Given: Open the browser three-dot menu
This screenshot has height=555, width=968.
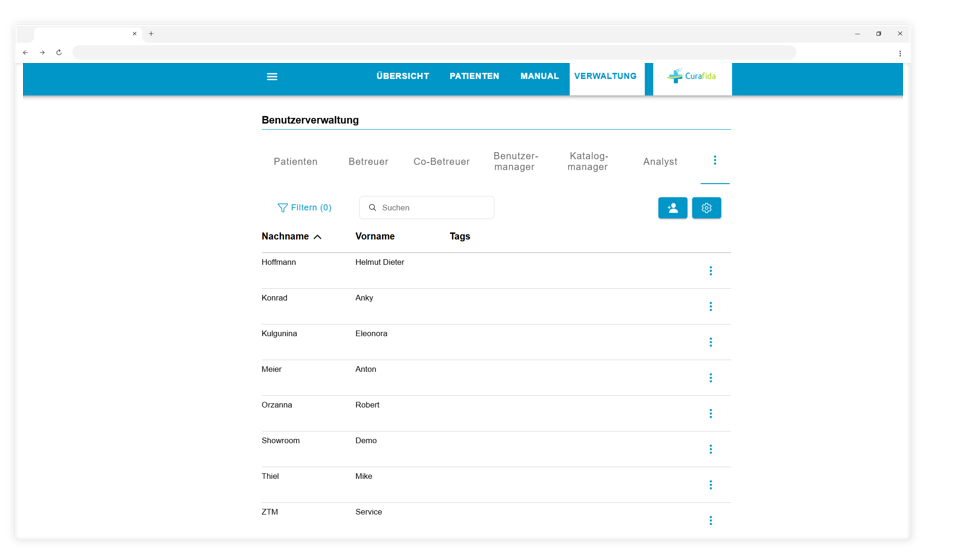Looking at the screenshot, I should (900, 54).
